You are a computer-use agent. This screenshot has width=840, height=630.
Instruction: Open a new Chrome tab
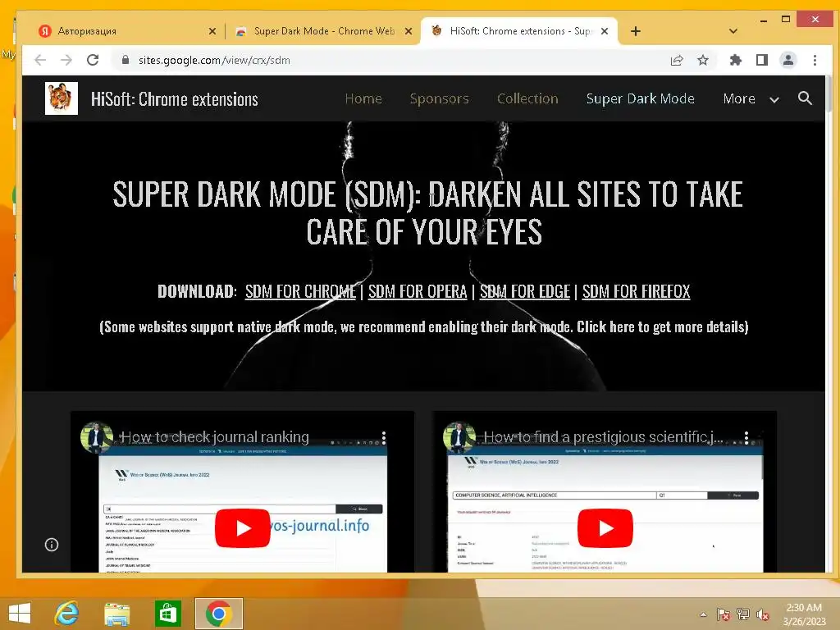click(636, 31)
